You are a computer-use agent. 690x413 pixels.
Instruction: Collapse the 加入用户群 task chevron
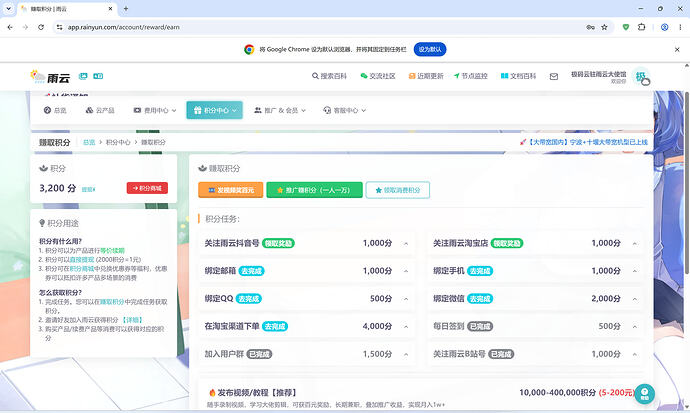tap(406, 355)
